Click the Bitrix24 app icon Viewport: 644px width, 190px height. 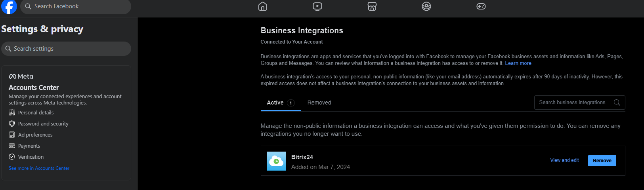(276, 161)
